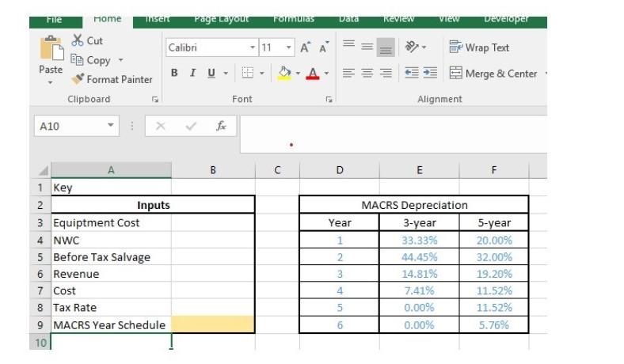This screenshot has width=624, height=364.
Task: Apply cell borders icon
Action: tap(247, 73)
